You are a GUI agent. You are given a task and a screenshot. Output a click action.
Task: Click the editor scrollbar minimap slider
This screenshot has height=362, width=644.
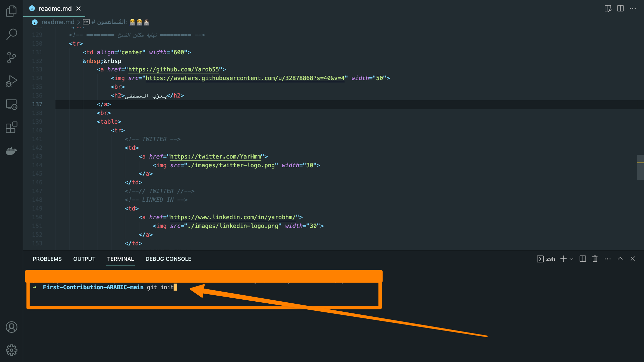640,167
